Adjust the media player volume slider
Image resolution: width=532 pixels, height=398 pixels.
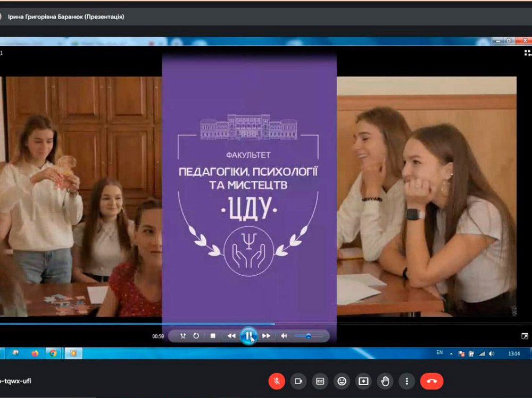pyautogui.click(x=309, y=336)
